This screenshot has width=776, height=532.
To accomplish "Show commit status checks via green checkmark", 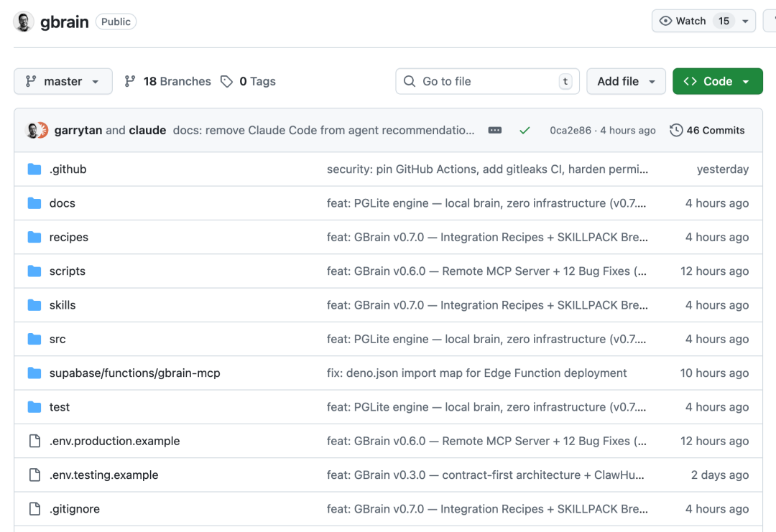I will [525, 130].
